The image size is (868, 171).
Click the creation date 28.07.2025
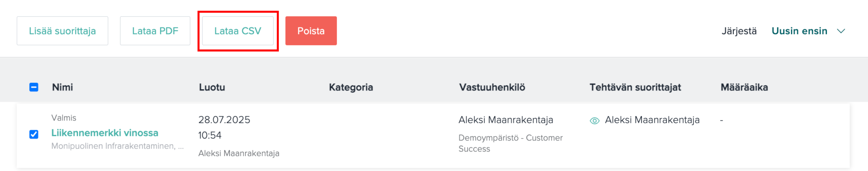tap(224, 120)
